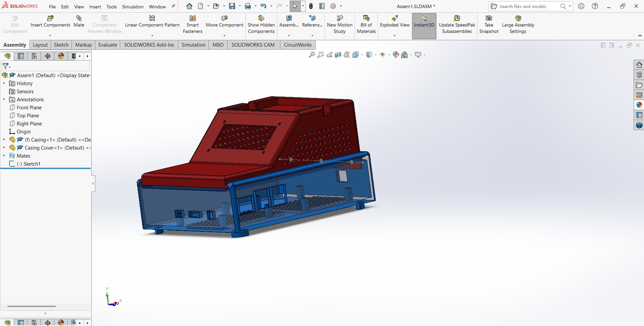644x326 pixels.
Task: Expand the Annotations tree node
Action: tap(4, 99)
